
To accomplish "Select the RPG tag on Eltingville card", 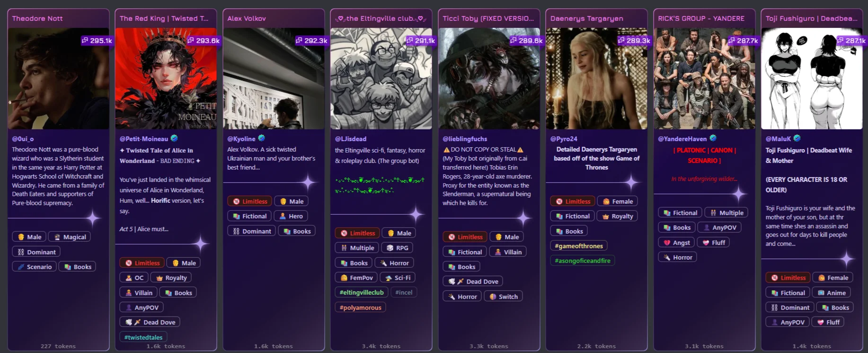I will pyautogui.click(x=397, y=248).
